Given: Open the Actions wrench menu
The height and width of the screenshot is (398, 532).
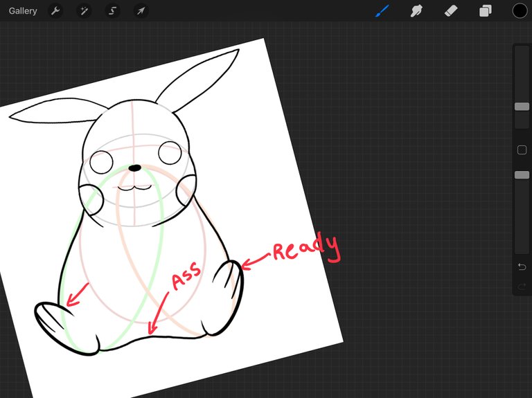Looking at the screenshot, I should point(55,11).
